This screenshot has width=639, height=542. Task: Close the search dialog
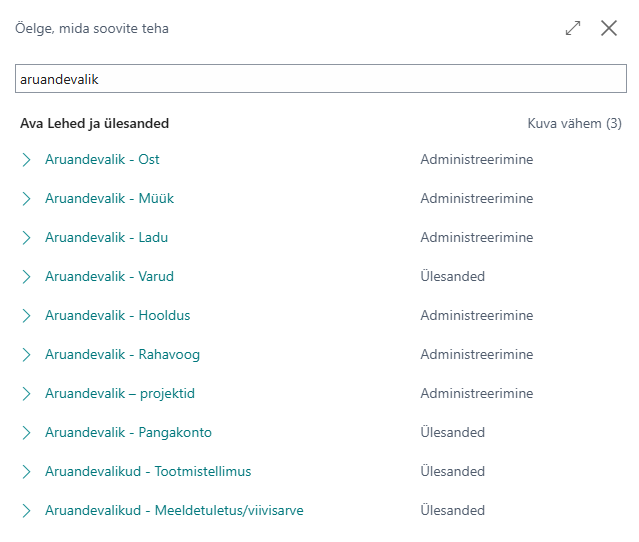[x=609, y=28]
